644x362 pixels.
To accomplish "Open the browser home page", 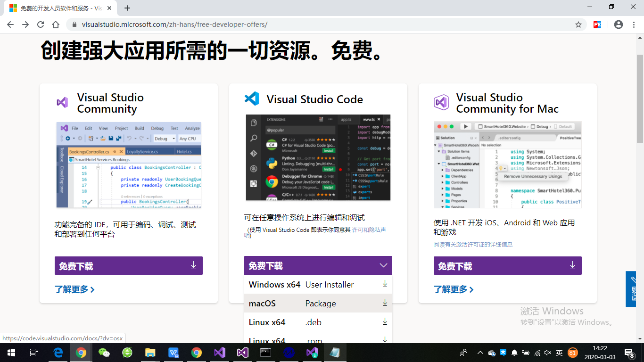I will coord(56,25).
